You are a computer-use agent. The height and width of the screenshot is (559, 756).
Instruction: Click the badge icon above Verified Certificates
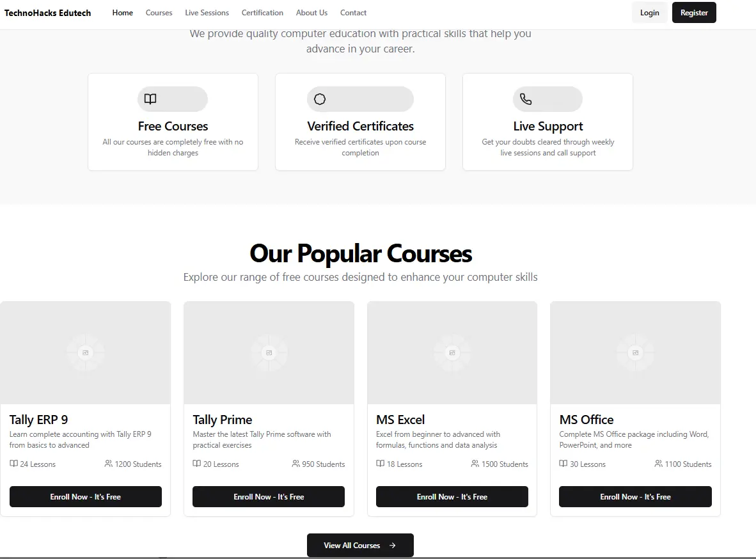click(x=320, y=99)
